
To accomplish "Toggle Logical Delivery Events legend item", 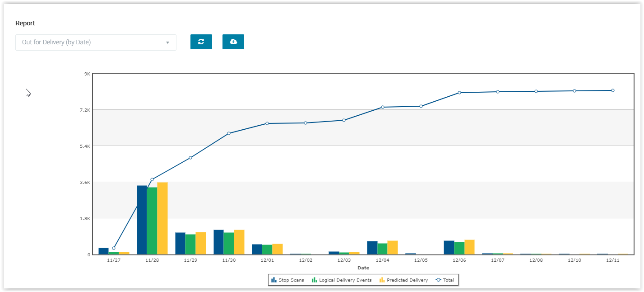I will (345, 280).
